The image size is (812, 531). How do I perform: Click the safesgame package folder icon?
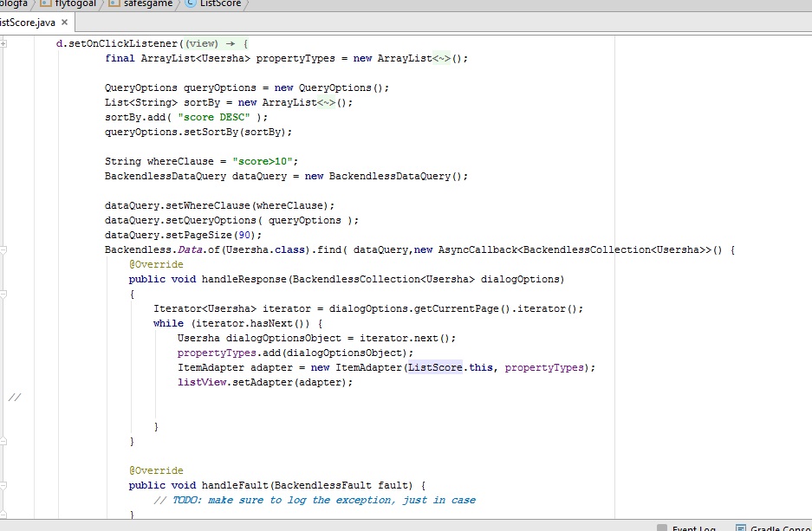(x=114, y=4)
